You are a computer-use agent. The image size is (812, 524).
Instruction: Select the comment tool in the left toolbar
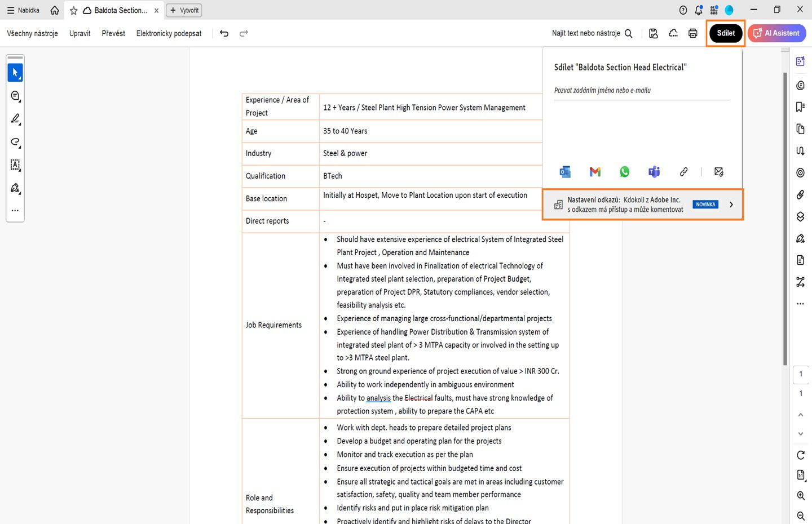[15, 96]
